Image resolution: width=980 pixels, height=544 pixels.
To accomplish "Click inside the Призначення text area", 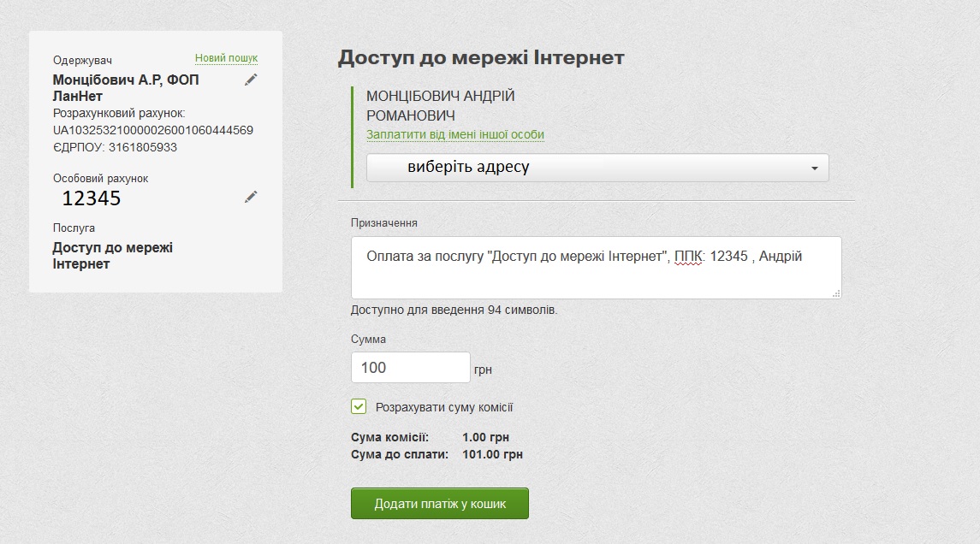I will [x=597, y=268].
